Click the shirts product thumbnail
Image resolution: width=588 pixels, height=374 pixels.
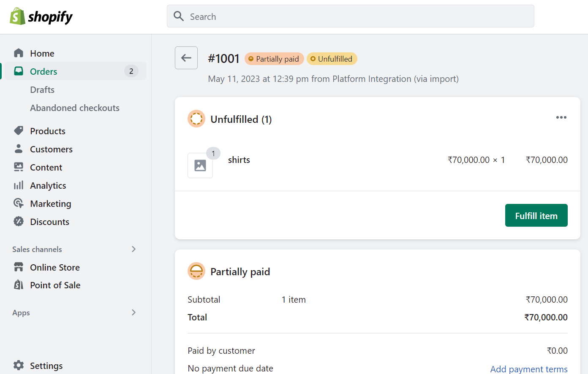(x=200, y=165)
